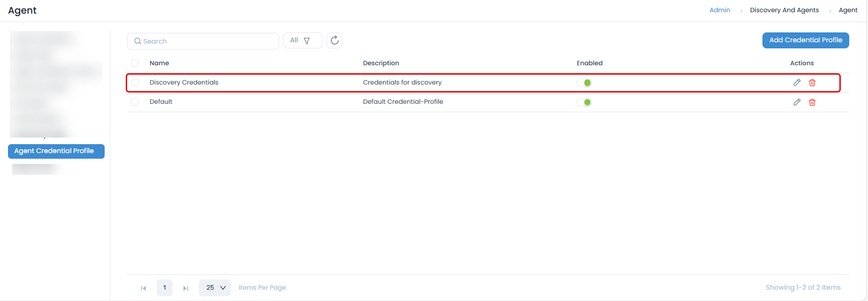This screenshot has height=301, width=868.
Task: Toggle the Discovery Credentials enabled switch
Action: [584, 83]
